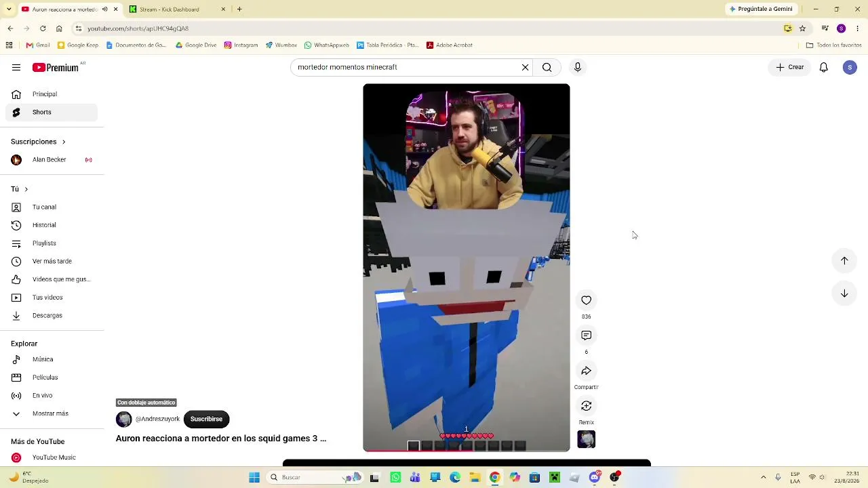The image size is (868, 488).
Task: Open Descargas
Action: pos(52,315)
